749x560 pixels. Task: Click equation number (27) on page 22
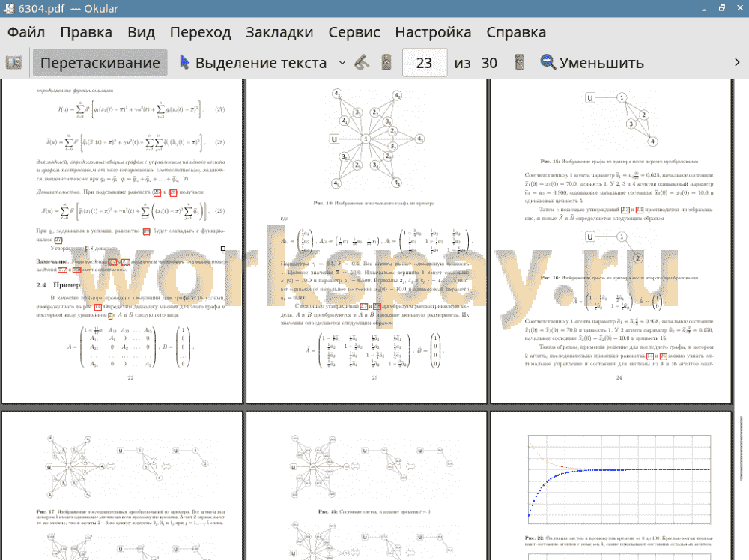[219, 109]
